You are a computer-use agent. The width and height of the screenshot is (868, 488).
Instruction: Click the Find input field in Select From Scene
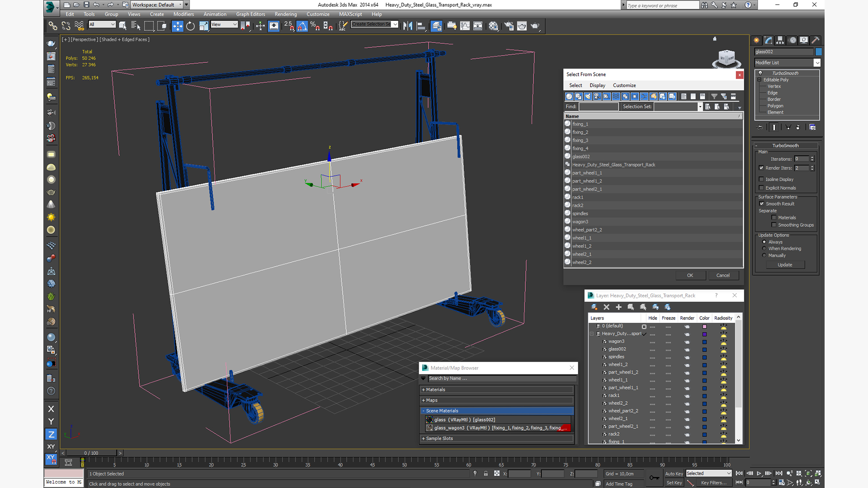click(599, 107)
